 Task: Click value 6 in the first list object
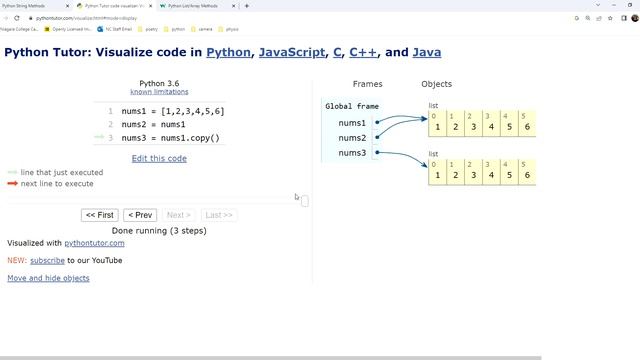coord(527,127)
